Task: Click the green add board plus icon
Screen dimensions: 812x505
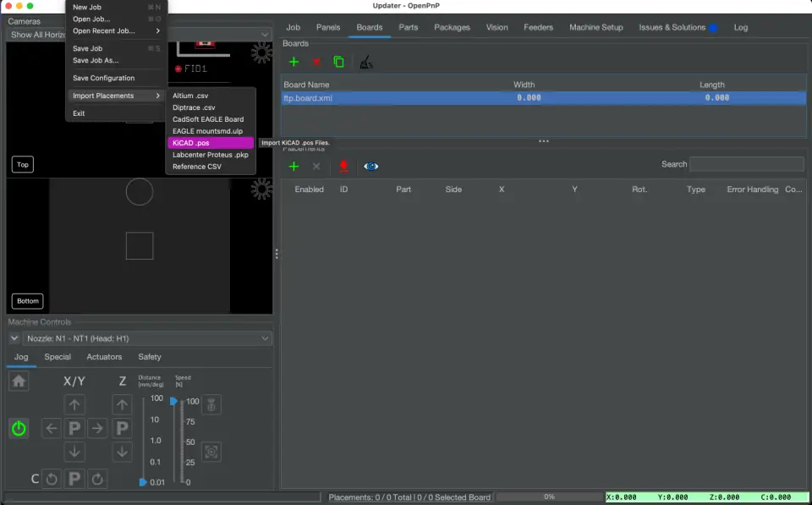Action: (294, 62)
